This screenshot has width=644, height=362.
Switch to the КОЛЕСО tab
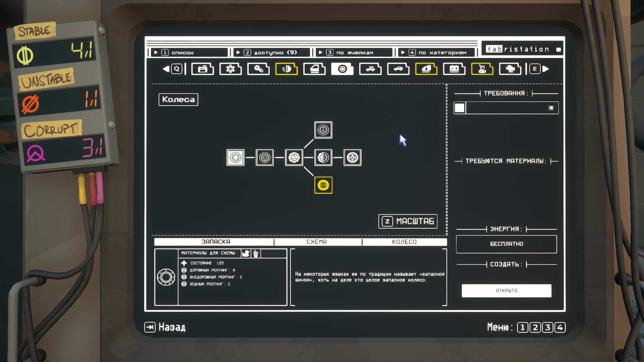pyautogui.click(x=404, y=242)
